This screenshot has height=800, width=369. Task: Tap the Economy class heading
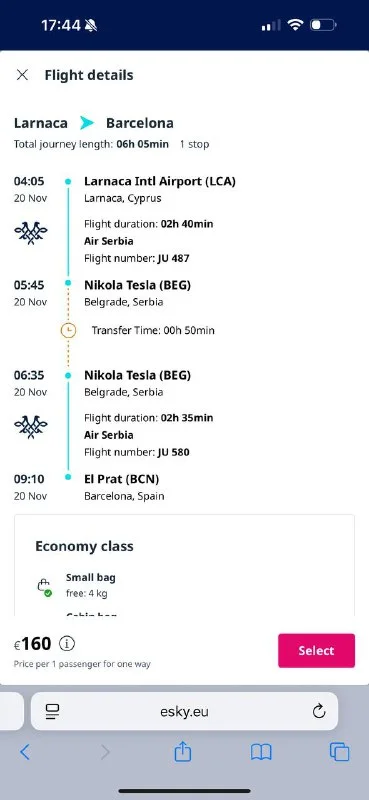tap(84, 546)
